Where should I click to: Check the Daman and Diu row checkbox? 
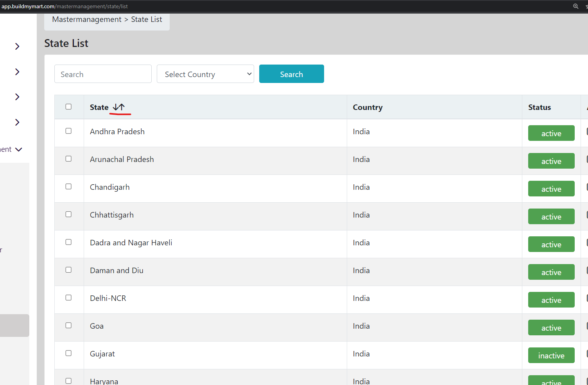pos(68,270)
